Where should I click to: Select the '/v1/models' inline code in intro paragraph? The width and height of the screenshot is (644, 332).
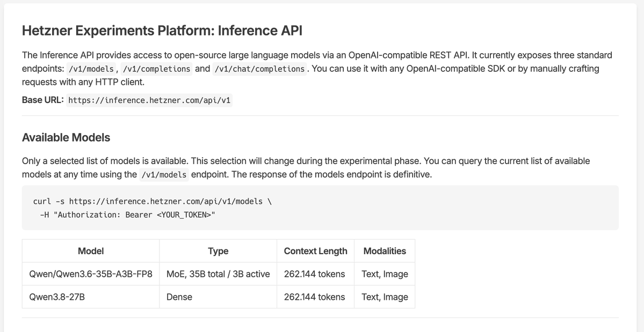click(x=91, y=69)
